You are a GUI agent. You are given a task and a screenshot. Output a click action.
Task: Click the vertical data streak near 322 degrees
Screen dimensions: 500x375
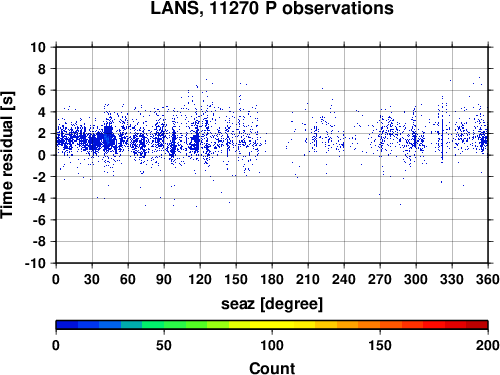pyautogui.click(x=442, y=140)
